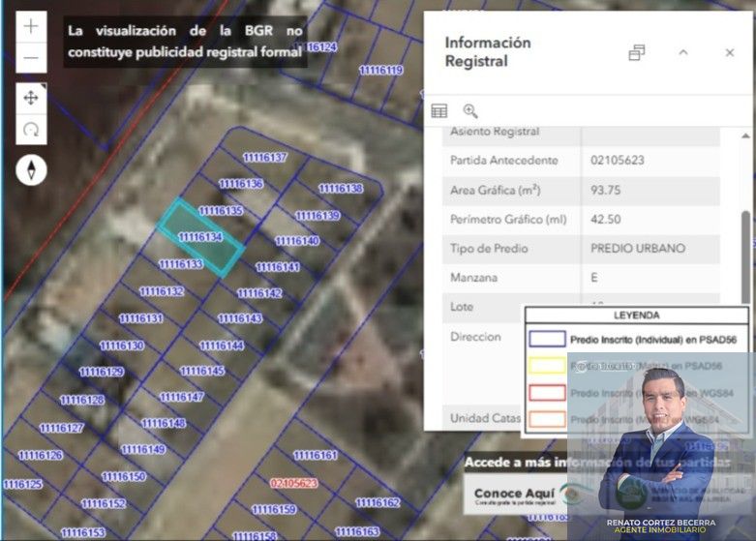The height and width of the screenshot is (541, 756).
Task: Select parcel 11116163 on the map
Action: 357,531
